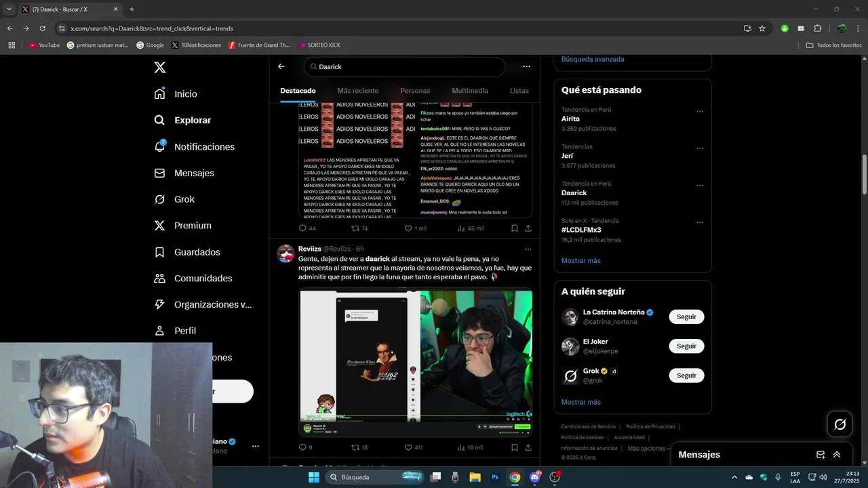Click the Daarick search input field

tap(404, 66)
